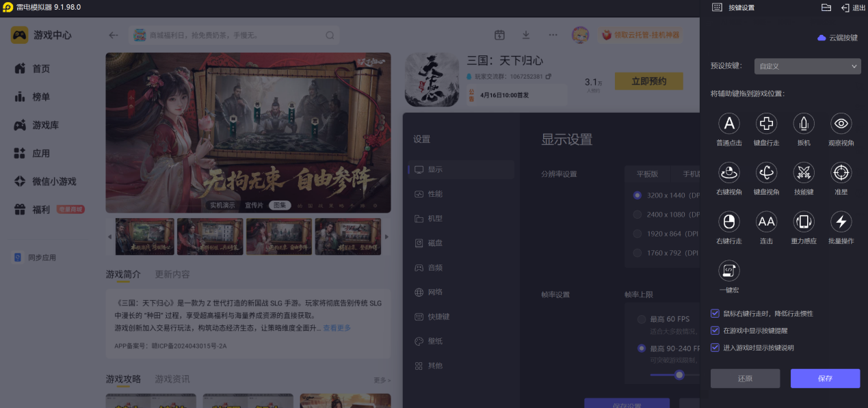
Task: Select the 3200 x 1440 resolution radio
Action: pos(637,195)
